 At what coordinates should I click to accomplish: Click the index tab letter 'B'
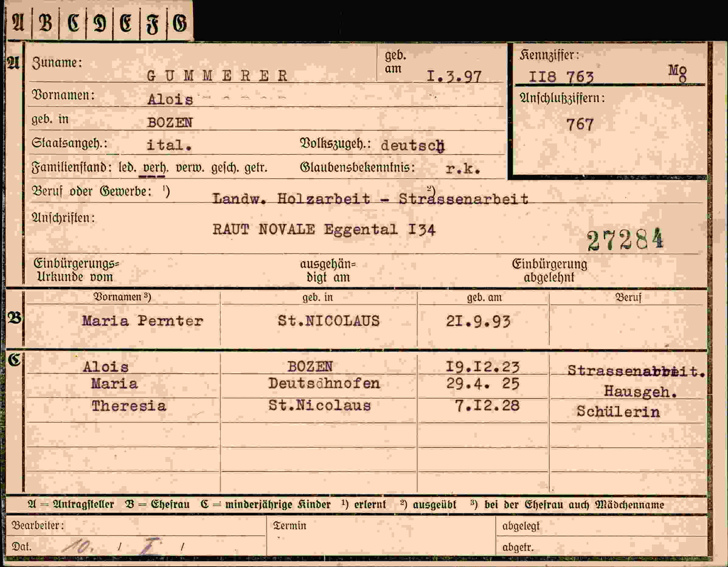[45, 23]
